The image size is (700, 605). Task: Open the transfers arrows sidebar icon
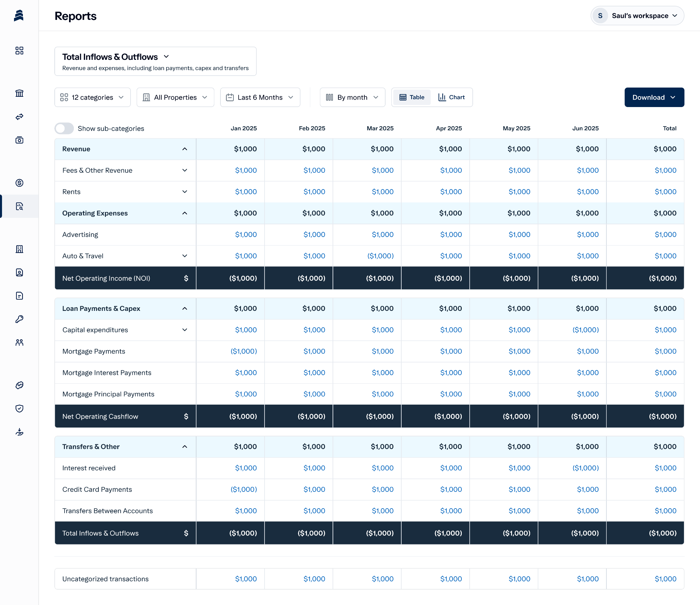click(x=19, y=117)
